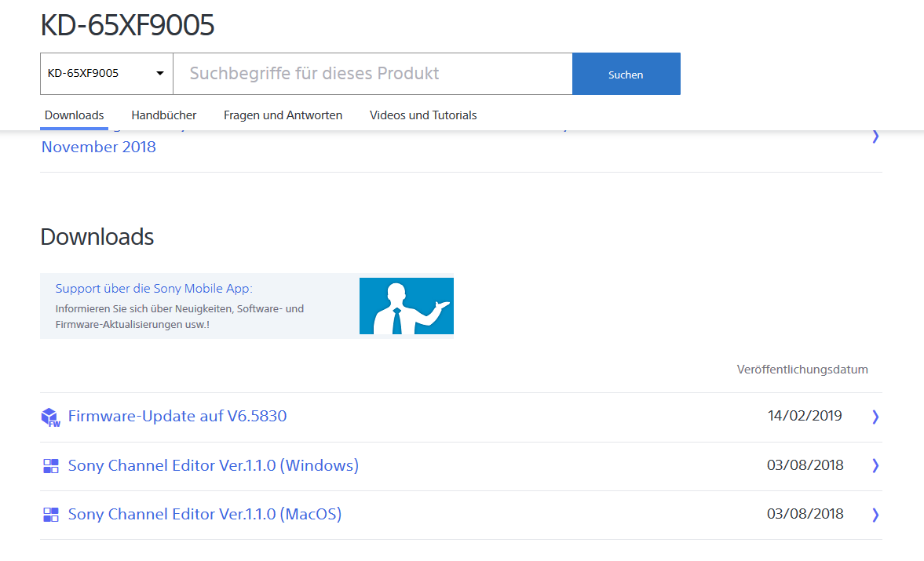The width and height of the screenshot is (924, 561).
Task: Expand the firmware update row via right chevron
Action: pos(875,417)
